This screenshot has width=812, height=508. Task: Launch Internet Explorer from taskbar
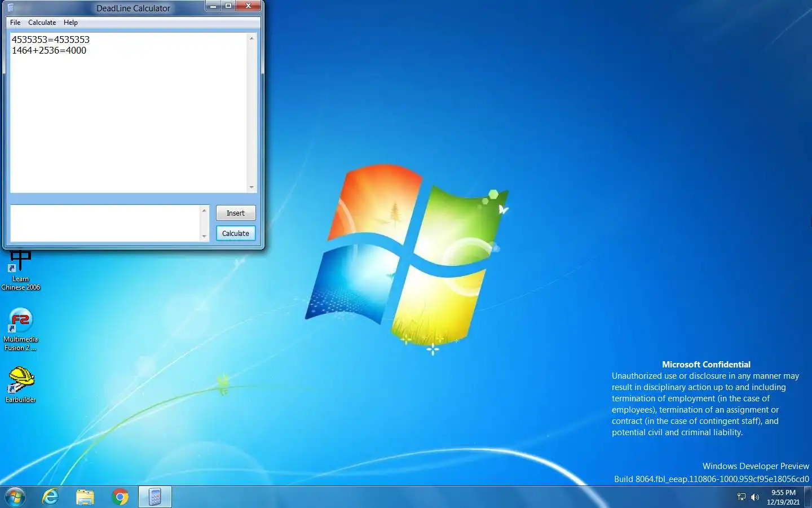[51, 497]
